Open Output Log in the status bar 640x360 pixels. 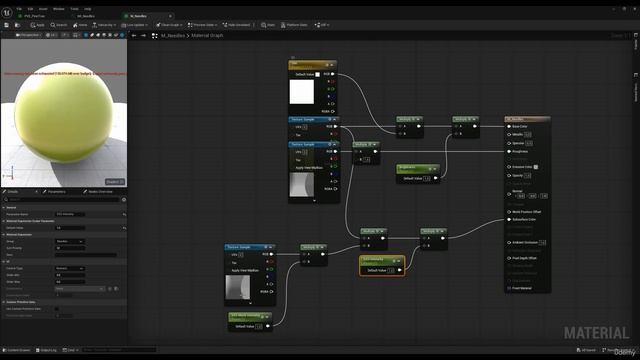point(46,350)
